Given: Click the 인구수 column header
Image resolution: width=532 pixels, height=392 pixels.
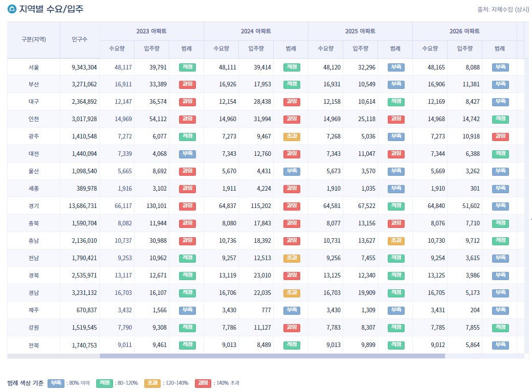Looking at the screenshot, I should pyautogui.click(x=79, y=39).
